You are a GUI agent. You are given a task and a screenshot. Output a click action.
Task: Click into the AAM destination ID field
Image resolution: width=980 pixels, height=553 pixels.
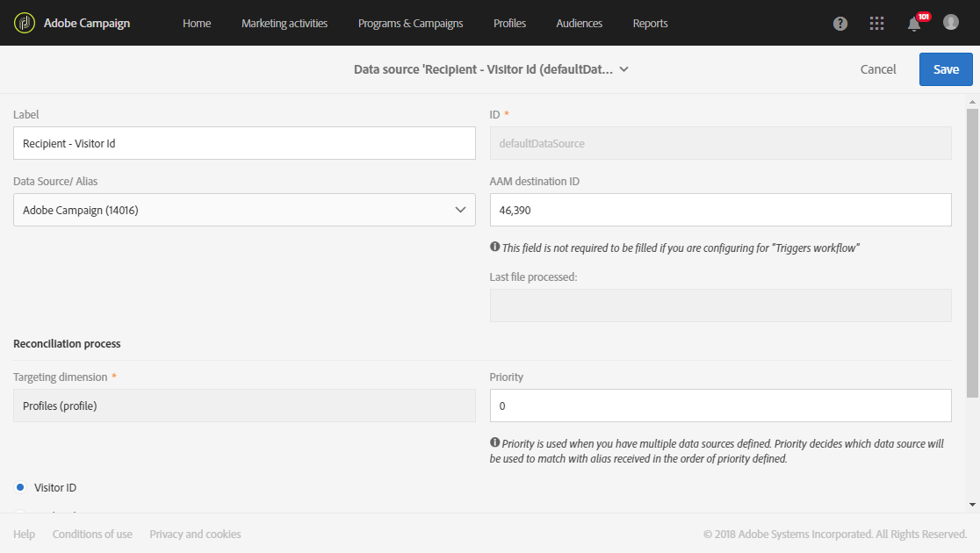(720, 210)
